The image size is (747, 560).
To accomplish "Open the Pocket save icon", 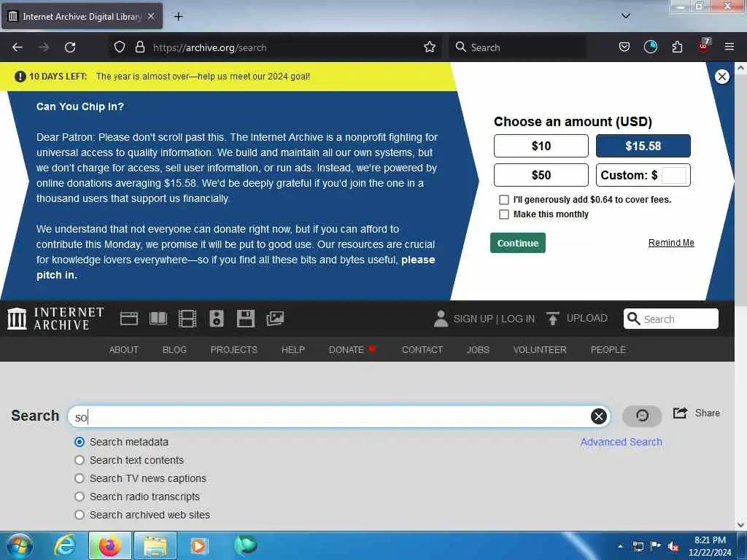I will [x=624, y=47].
